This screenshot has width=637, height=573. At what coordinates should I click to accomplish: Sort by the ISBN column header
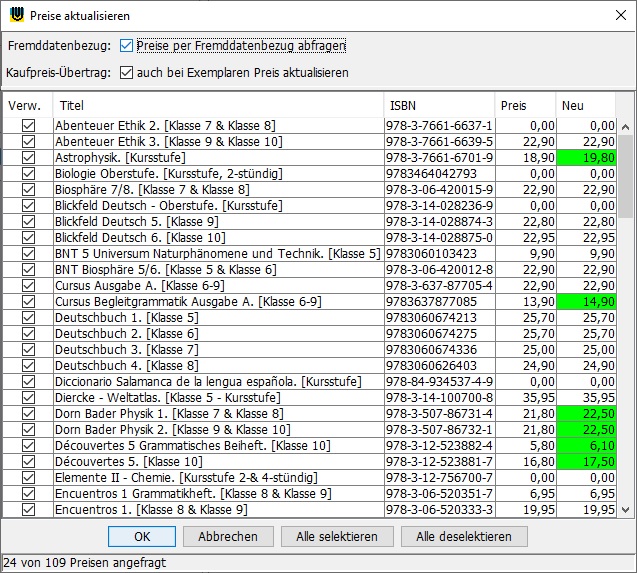(x=438, y=105)
